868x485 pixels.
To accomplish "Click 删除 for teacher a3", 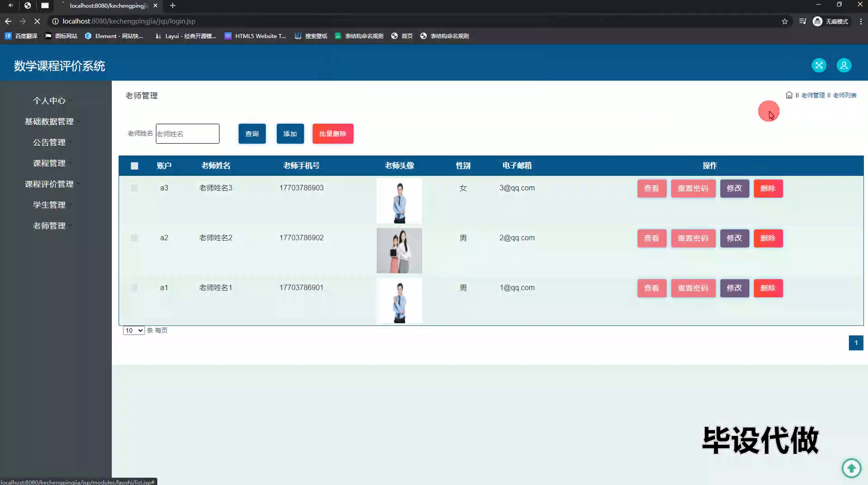I will click(x=768, y=188).
